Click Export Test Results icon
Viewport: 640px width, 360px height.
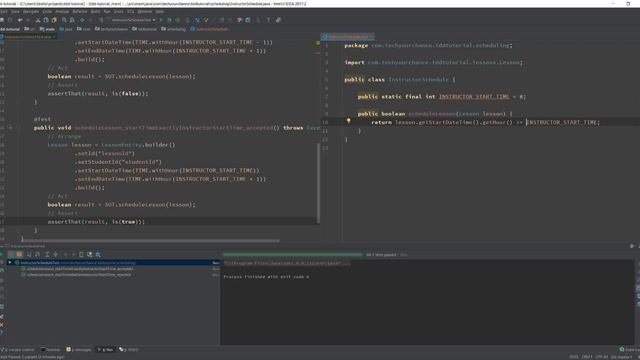[81, 254]
